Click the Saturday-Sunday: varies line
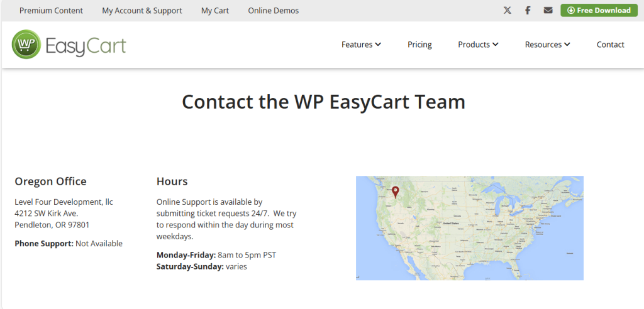Image resolution: width=644 pixels, height=309 pixels. (202, 266)
